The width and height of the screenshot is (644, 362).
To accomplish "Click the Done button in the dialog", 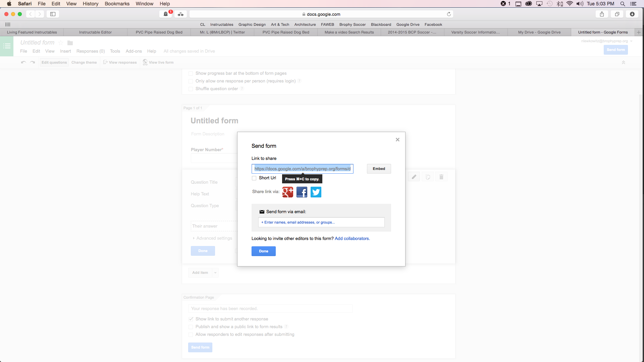I will pos(263,251).
